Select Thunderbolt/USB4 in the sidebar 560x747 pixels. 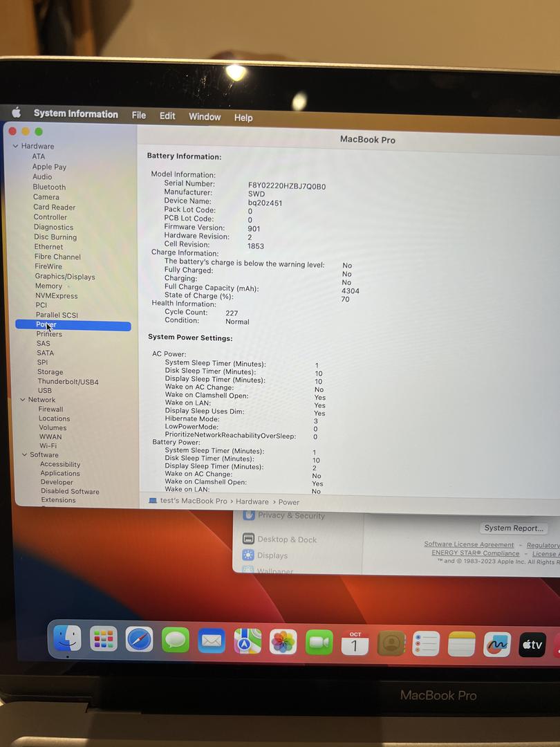(68, 382)
